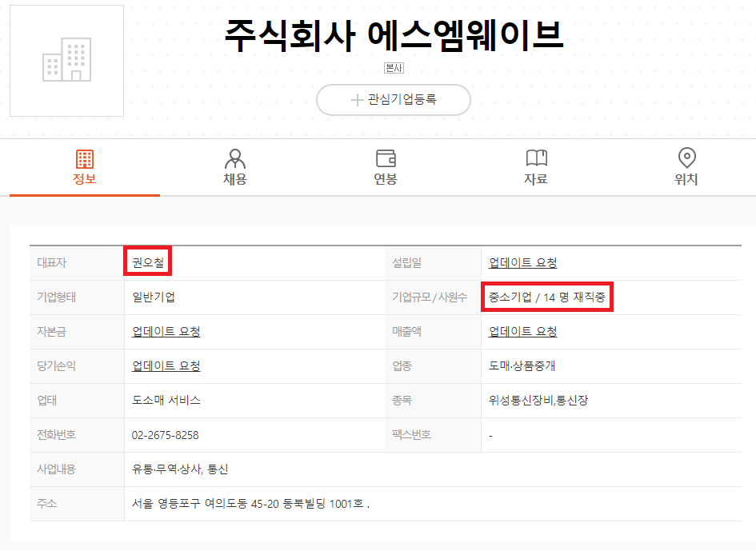Screen dimensions: 756x551
Task: Switch to the 채용 tab label
Action: click(235, 179)
